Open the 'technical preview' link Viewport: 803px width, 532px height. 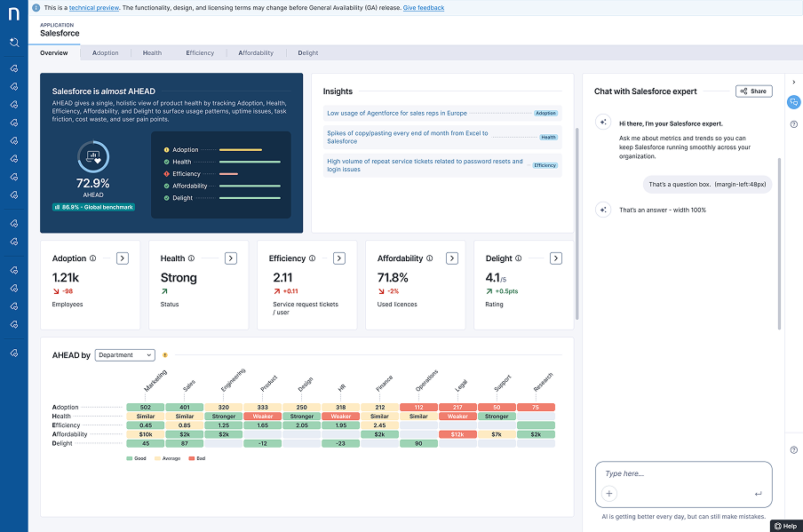[94, 8]
